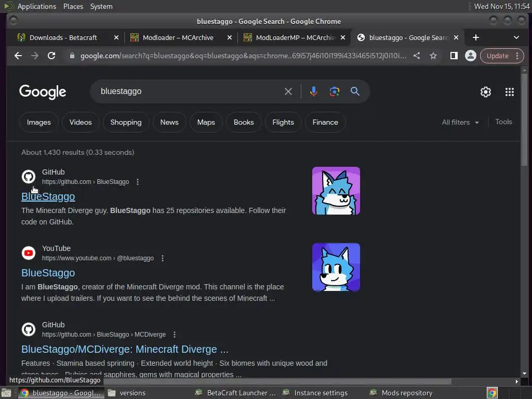532x399 pixels.
Task: Click the Chrome icon at taskbar right
Action: pyautogui.click(x=492, y=393)
